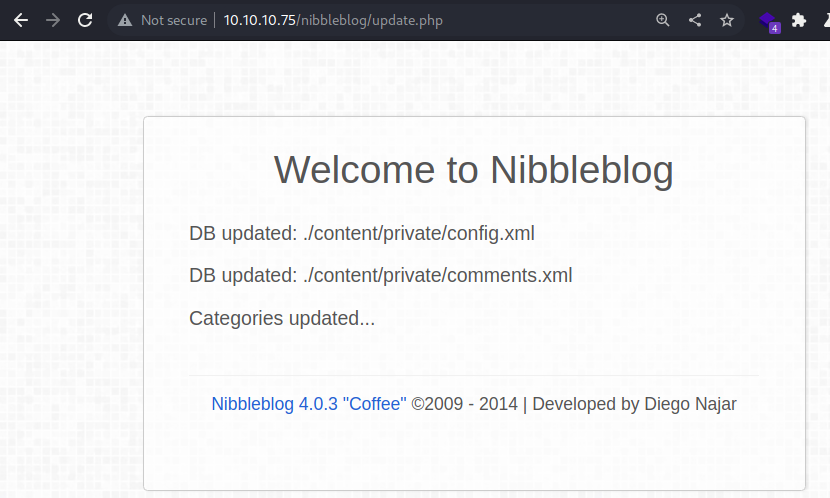Click the forward navigation arrow
830x498 pixels.
[x=53, y=20]
